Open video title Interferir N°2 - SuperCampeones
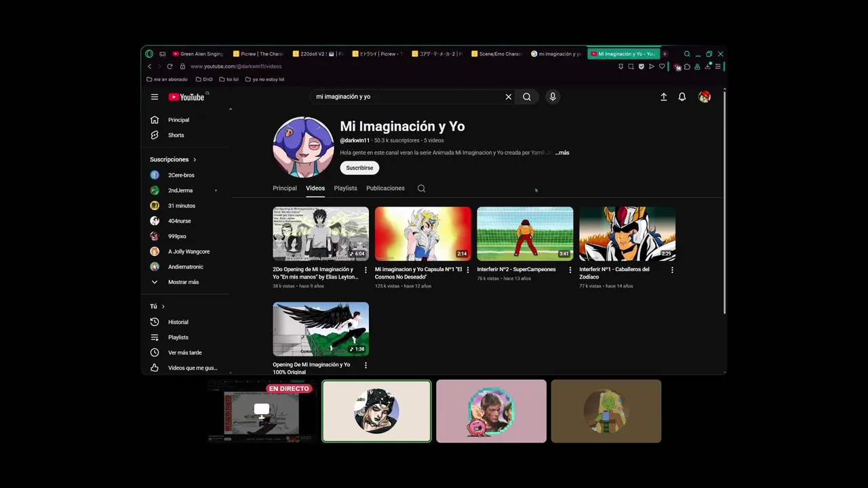The image size is (868, 488). [516, 269]
